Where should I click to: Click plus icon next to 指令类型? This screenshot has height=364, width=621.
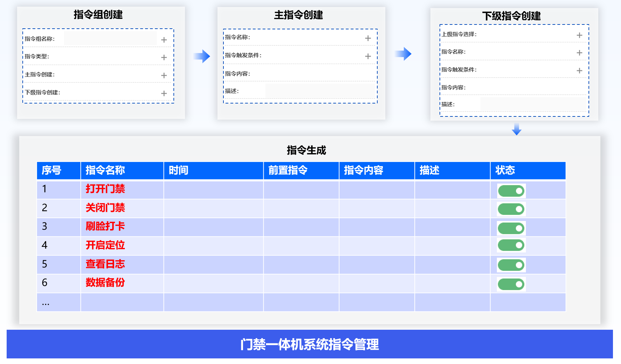tap(164, 57)
